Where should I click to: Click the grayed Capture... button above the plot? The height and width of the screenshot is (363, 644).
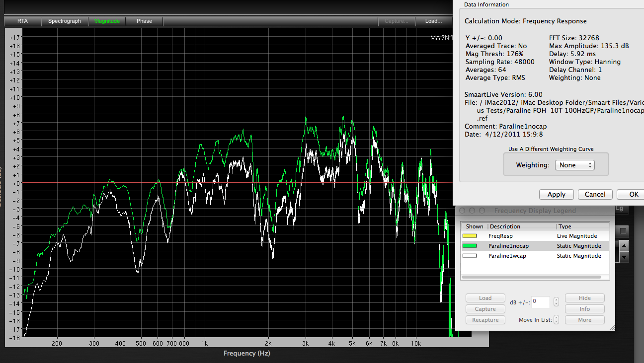(x=396, y=21)
